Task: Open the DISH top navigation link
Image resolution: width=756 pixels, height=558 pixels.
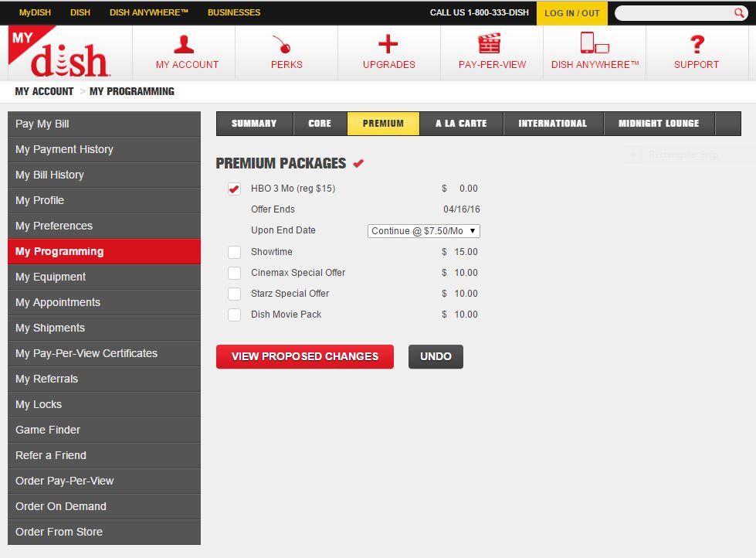Action: [80, 12]
